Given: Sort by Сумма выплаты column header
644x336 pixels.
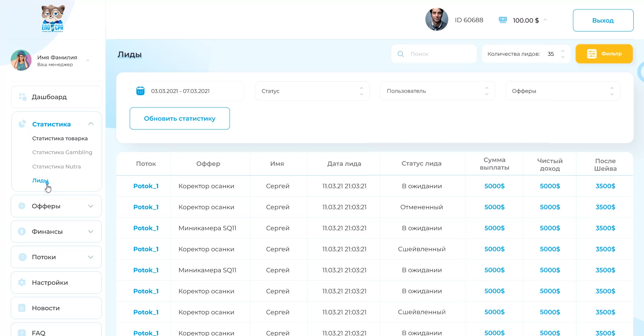Looking at the screenshot, I should [494, 164].
